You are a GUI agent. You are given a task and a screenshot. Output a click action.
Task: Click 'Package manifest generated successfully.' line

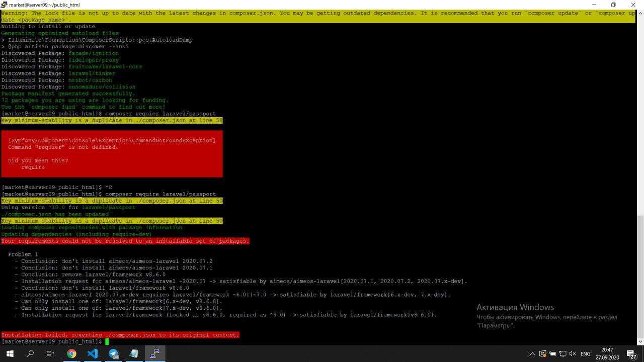[x=68, y=94]
